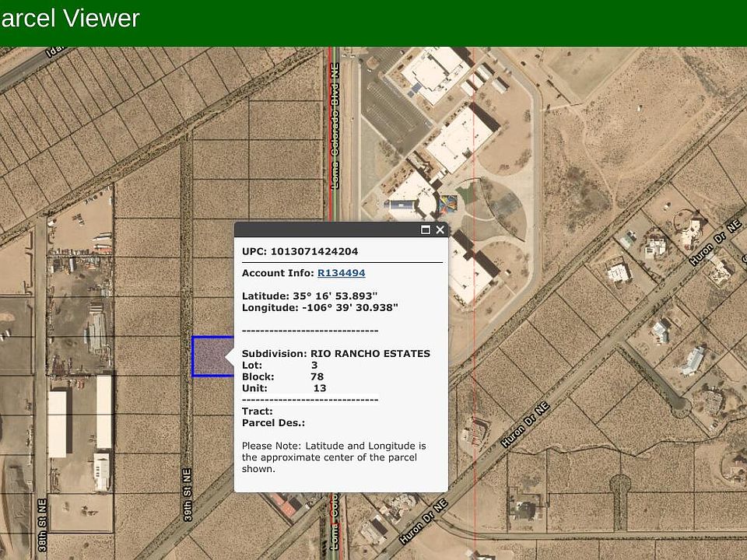Click the Longitude: -106° 39' 30.938" line
747x560 pixels.
coord(320,308)
